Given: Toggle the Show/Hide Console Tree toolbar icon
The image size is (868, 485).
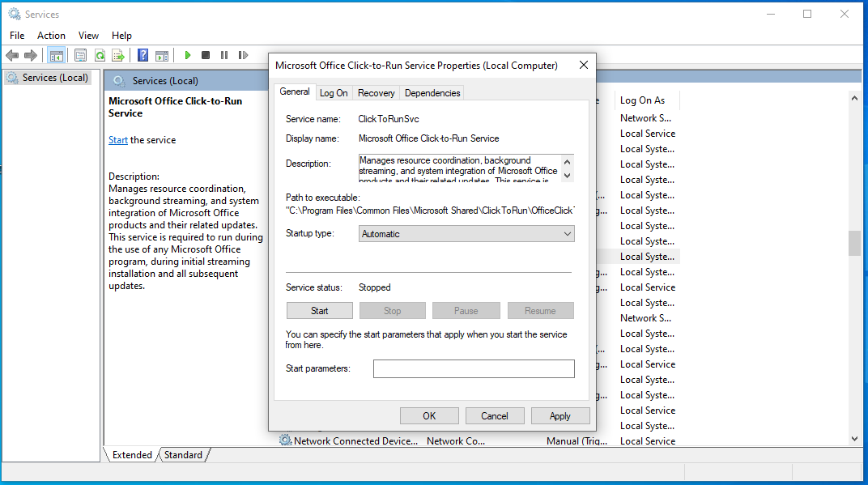Looking at the screenshot, I should coord(57,55).
